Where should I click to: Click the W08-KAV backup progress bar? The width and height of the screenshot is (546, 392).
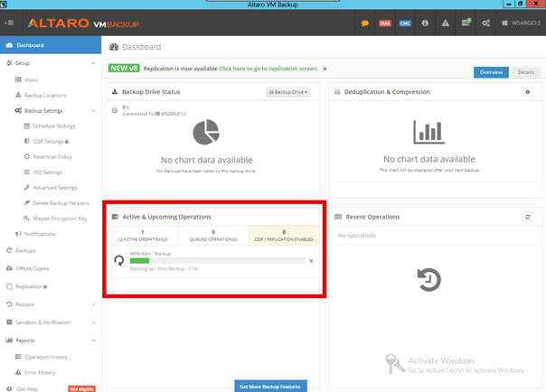[x=217, y=260]
